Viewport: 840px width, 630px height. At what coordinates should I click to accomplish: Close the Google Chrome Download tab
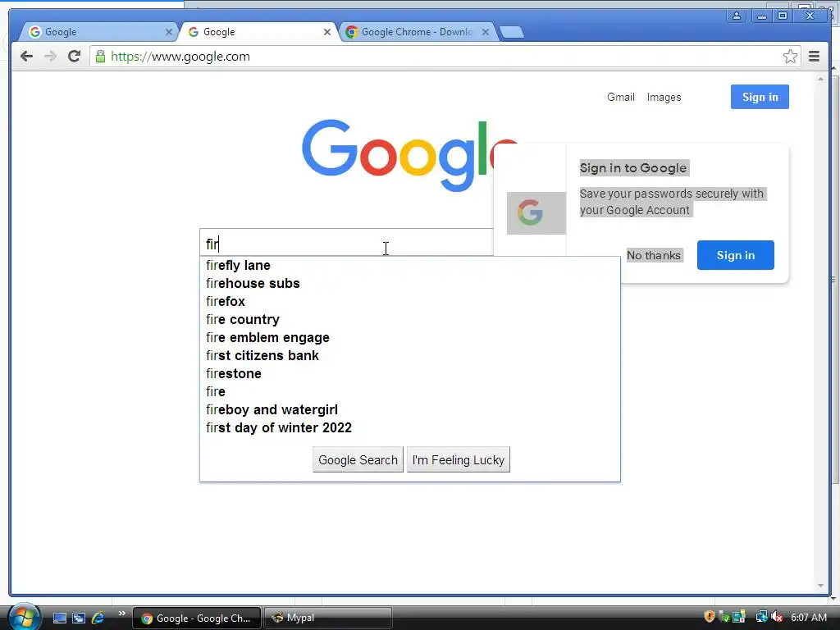pos(486,32)
